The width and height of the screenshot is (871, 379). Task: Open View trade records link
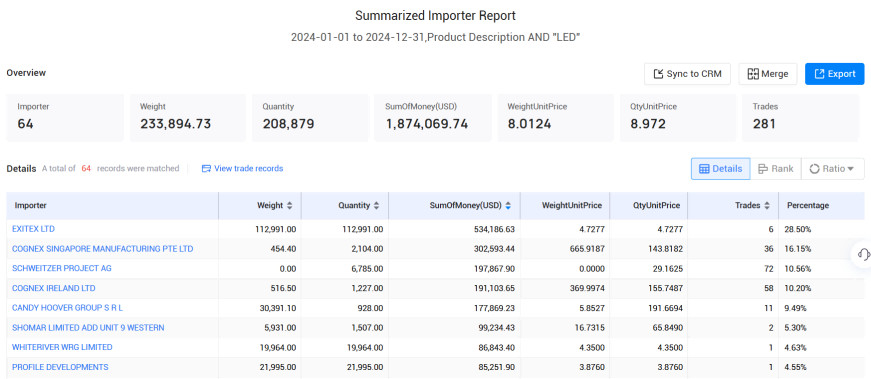242,168
